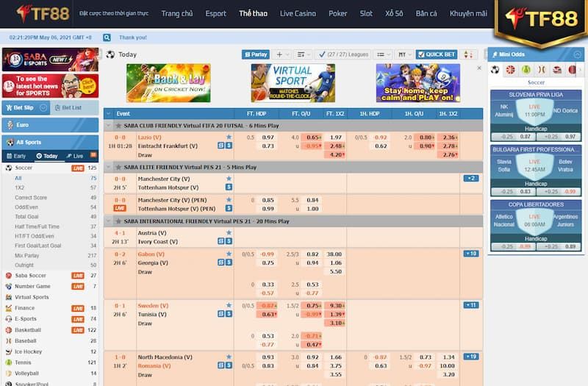Click streaming icon for Manchester City (V) (PEN) match
588x386 pixels.
(x=229, y=208)
